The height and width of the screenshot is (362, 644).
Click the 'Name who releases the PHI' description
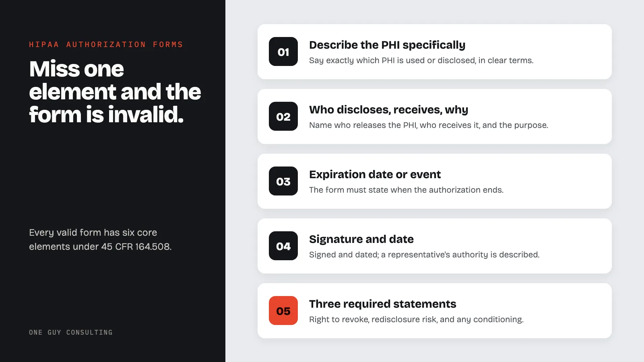(428, 125)
